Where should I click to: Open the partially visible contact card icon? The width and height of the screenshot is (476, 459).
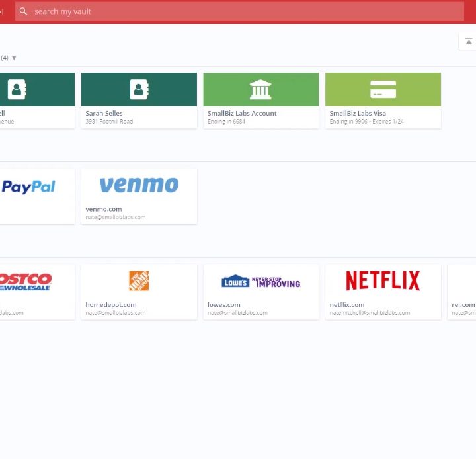click(17, 89)
